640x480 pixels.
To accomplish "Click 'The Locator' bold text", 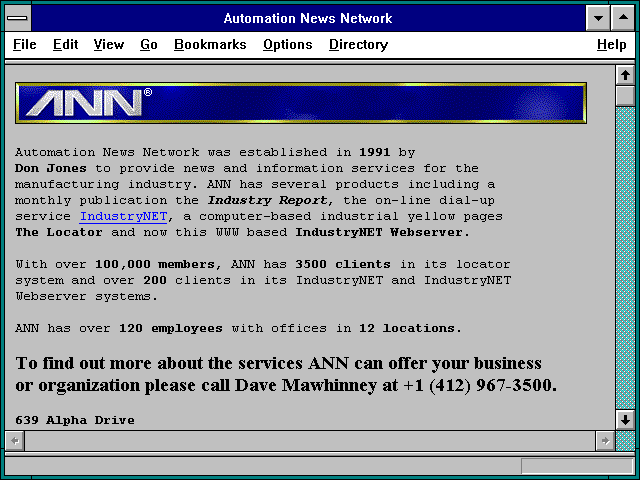I will click(59, 232).
